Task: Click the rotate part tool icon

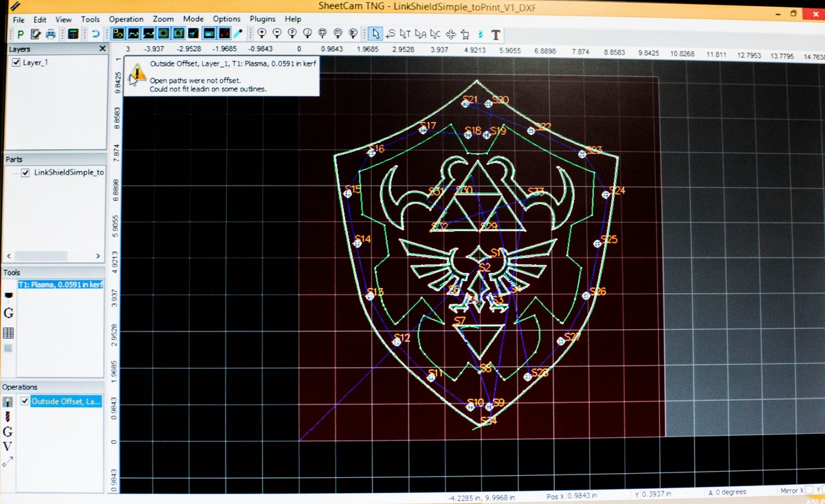Action: (465, 34)
